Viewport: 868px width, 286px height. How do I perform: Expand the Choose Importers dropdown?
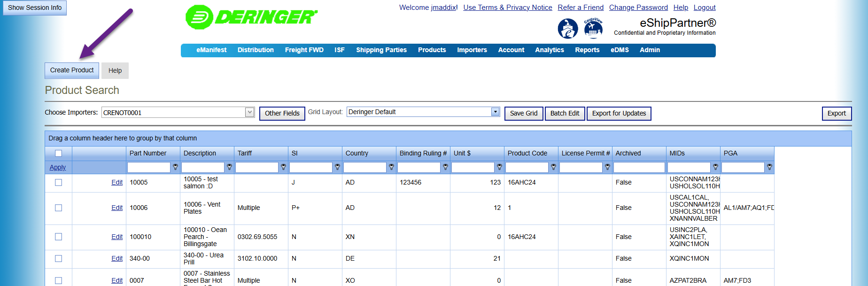[249, 112]
